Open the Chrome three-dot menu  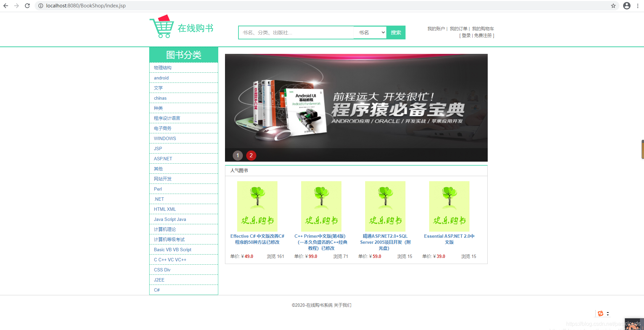(638, 6)
